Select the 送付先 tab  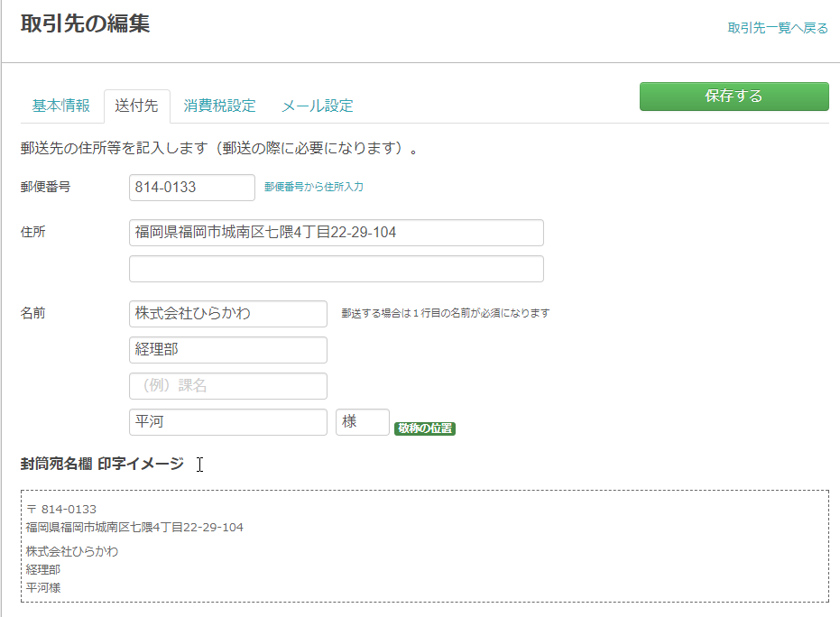click(136, 106)
